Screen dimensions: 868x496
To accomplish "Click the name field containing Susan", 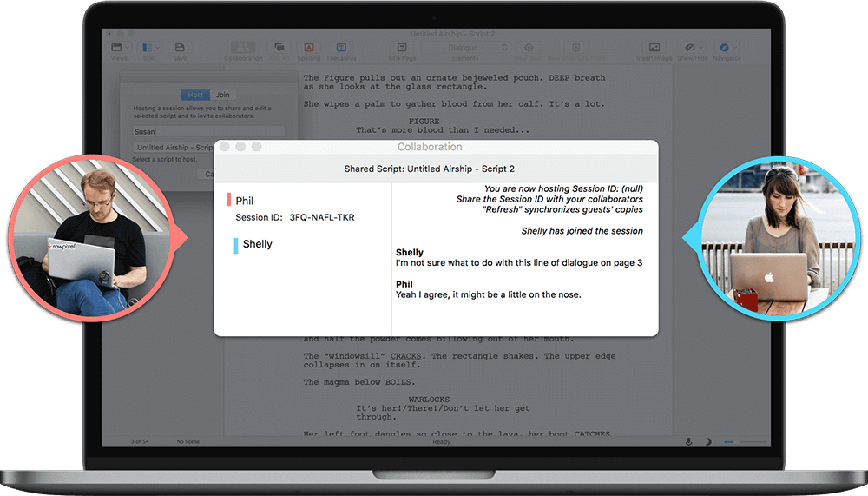I will [x=208, y=131].
